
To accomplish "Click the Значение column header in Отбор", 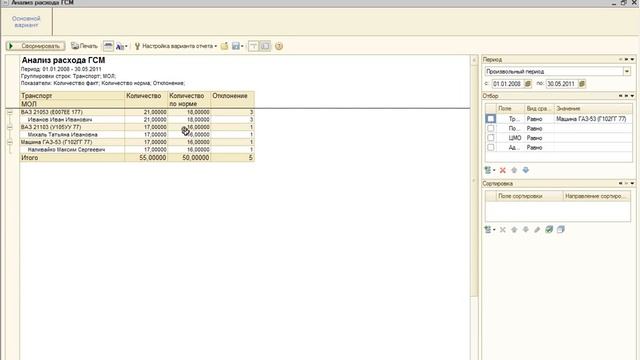I will tap(593, 109).
